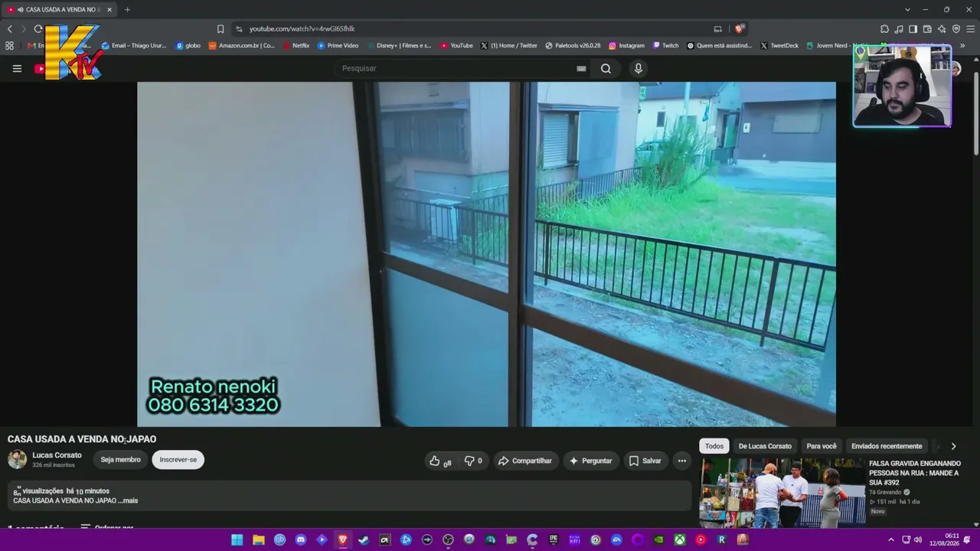Open the Disney+ bookmark

tap(399, 46)
